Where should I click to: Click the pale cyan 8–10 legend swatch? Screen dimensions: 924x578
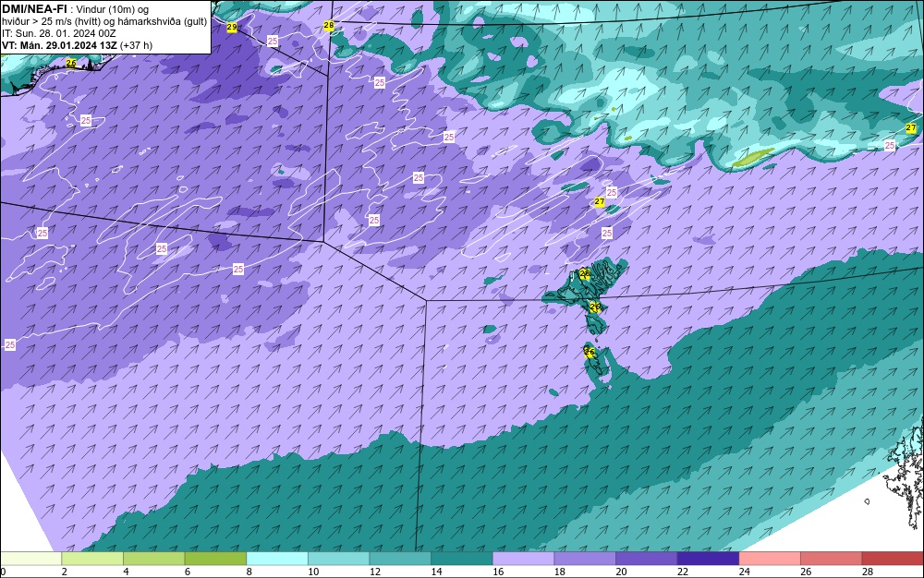pos(277,559)
